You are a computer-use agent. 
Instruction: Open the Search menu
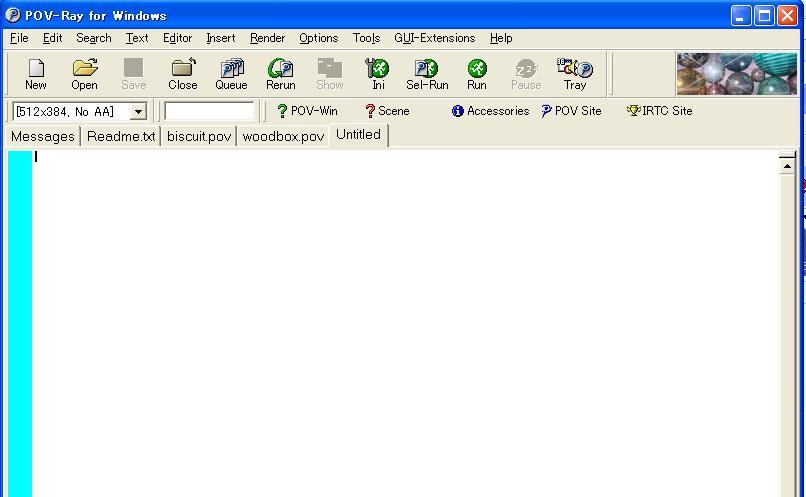click(x=94, y=38)
